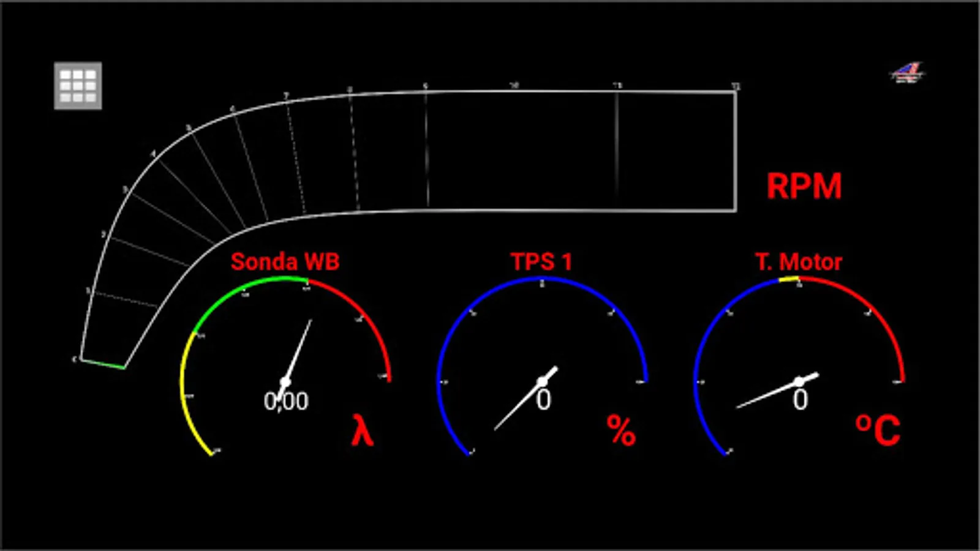Click the TPS 1 value 0
Screen dimensions: 980x551
pos(544,400)
